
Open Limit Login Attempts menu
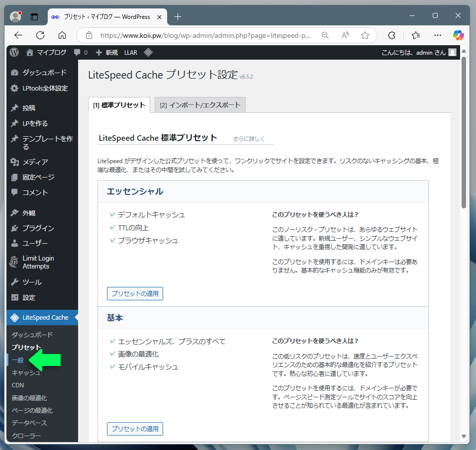coord(42,262)
